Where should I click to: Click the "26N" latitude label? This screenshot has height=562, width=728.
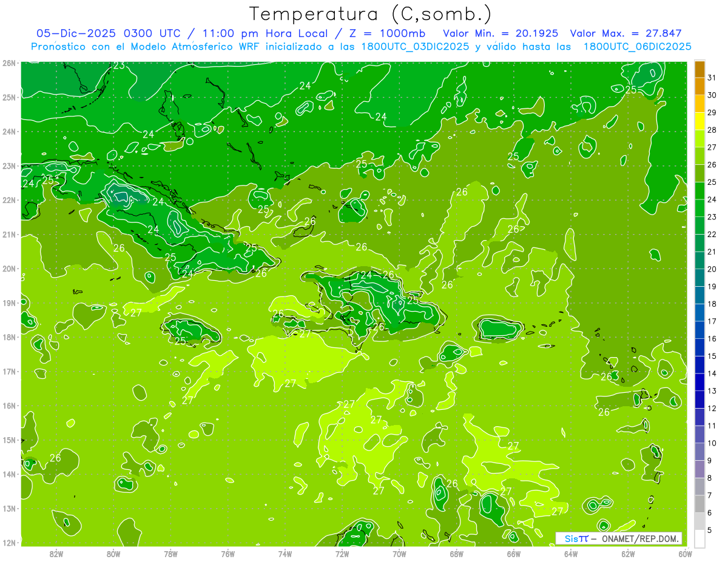click(x=8, y=63)
